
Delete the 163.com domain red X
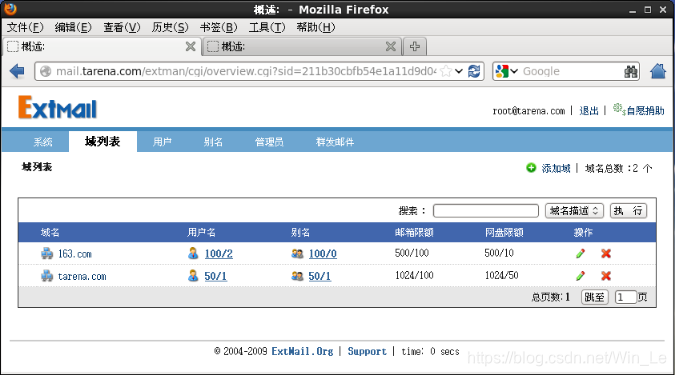tap(606, 254)
